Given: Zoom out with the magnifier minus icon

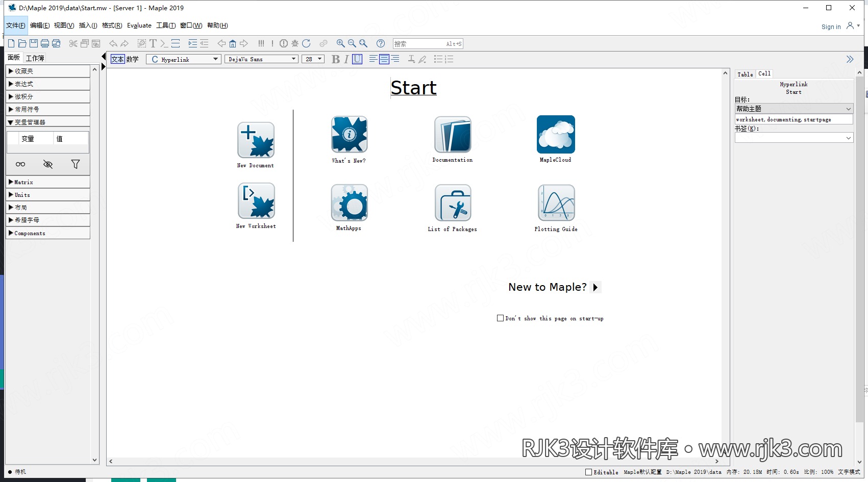Looking at the screenshot, I should click(352, 43).
